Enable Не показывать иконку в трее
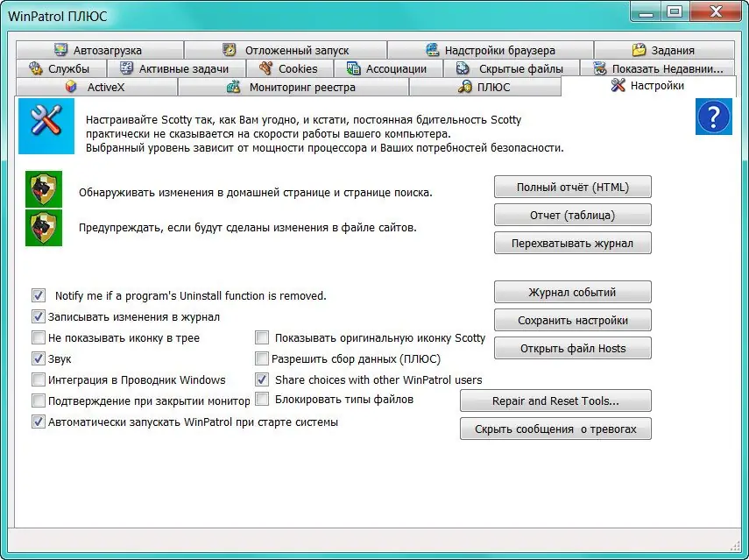This screenshot has height=560, width=749. click(39, 337)
